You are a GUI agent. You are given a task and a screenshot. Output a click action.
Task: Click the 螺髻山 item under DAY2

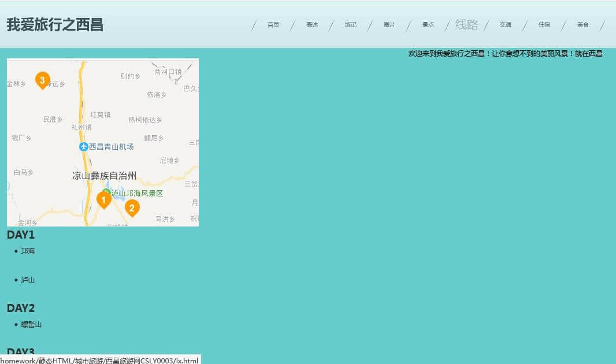click(31, 325)
